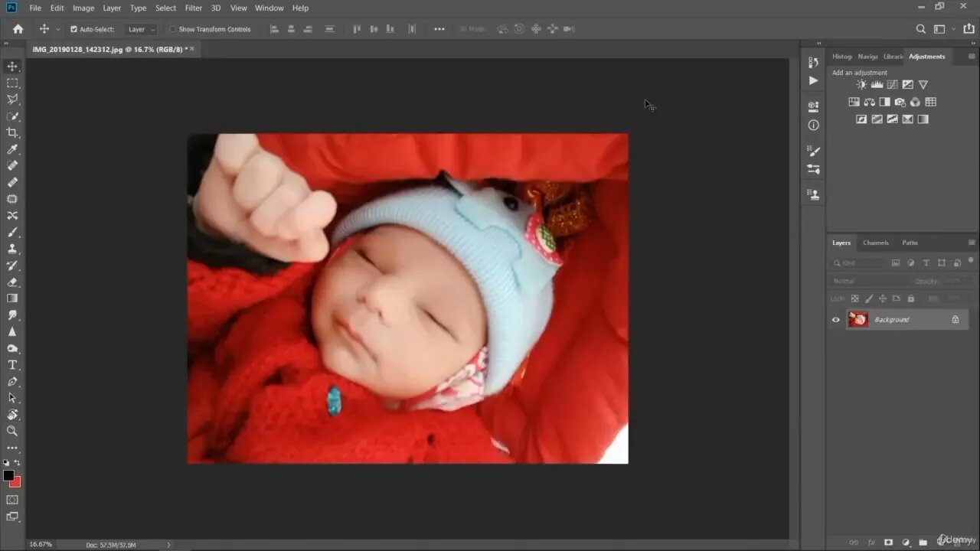Open the History panel icon
The height and width of the screenshot is (551, 980).
(x=813, y=63)
